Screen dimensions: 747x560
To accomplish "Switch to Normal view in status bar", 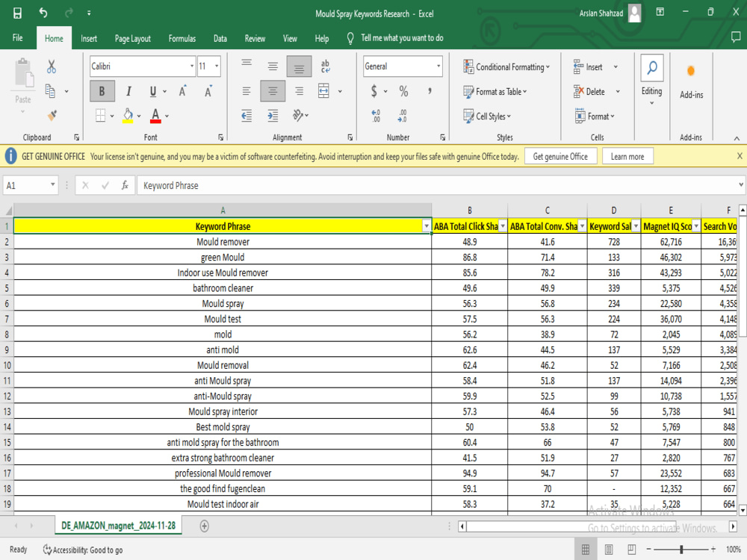I will click(x=586, y=550).
